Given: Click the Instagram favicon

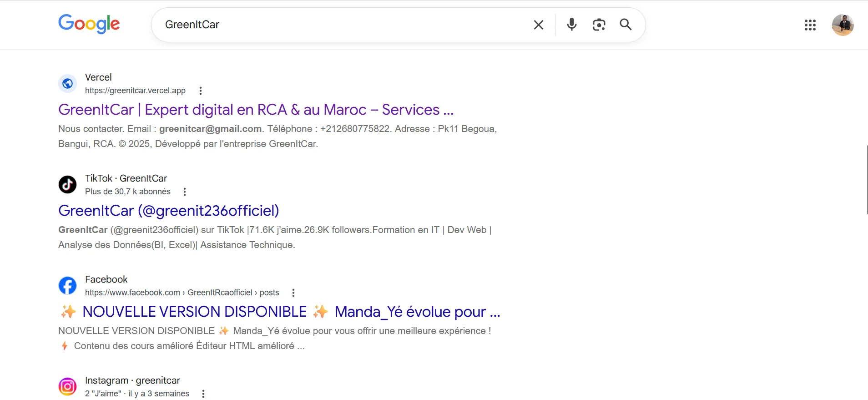Looking at the screenshot, I should pos(67,387).
